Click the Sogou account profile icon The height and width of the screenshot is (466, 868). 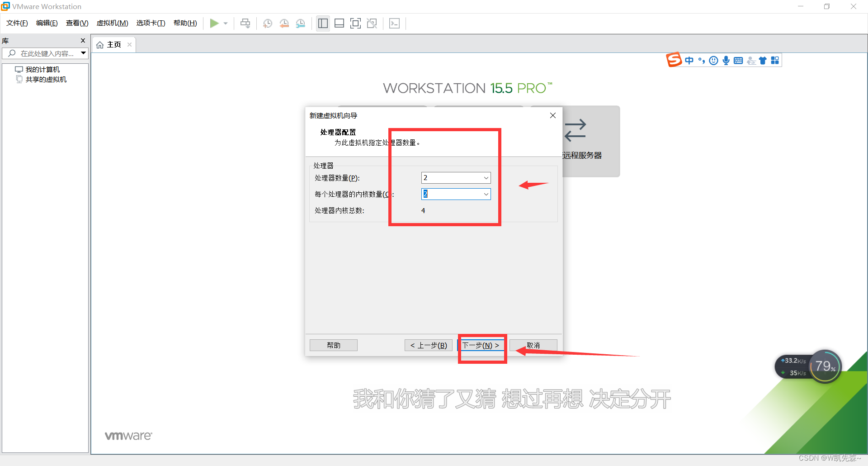pyautogui.click(x=751, y=61)
